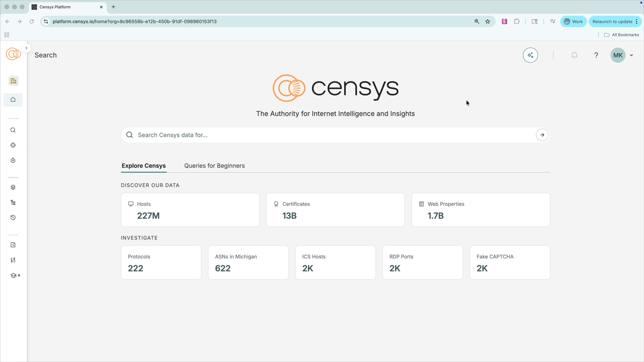This screenshot has height=362, width=644.
Task: Open the pink extension icon in toolbar
Action: coord(504,22)
